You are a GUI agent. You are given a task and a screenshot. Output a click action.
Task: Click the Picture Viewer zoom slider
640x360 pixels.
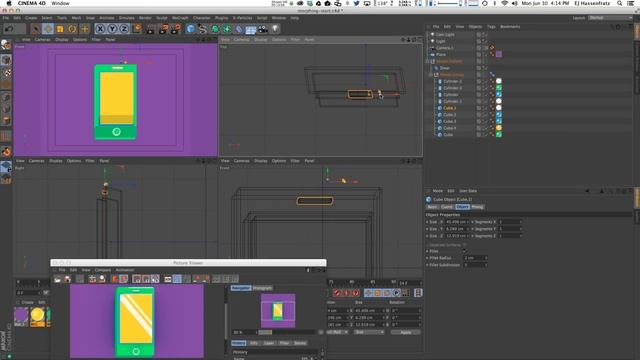[x=287, y=332]
